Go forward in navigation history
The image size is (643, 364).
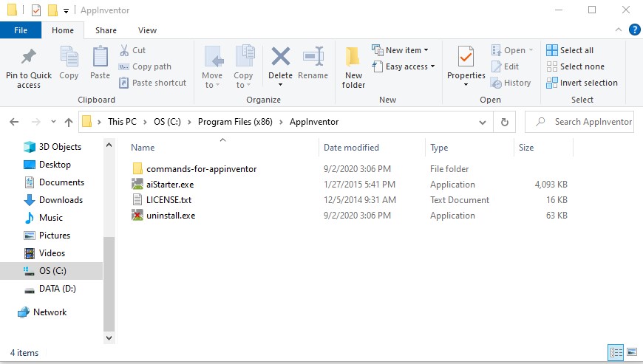click(x=36, y=122)
